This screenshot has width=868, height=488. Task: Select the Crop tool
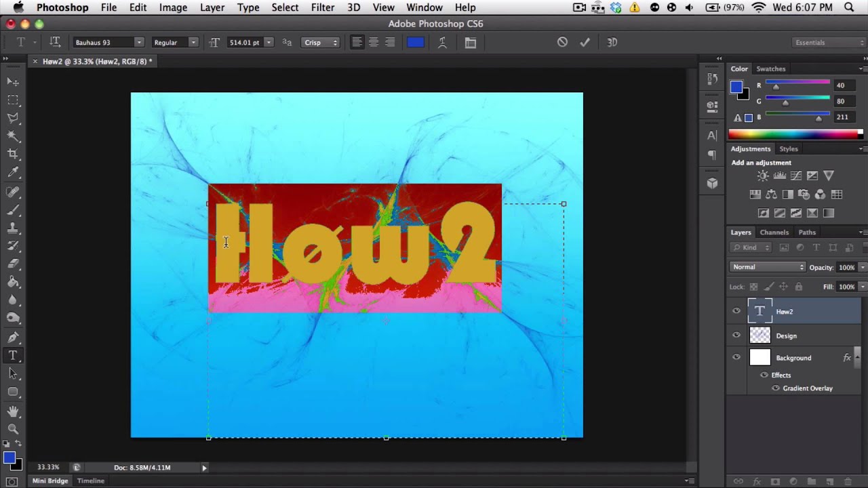(x=13, y=155)
